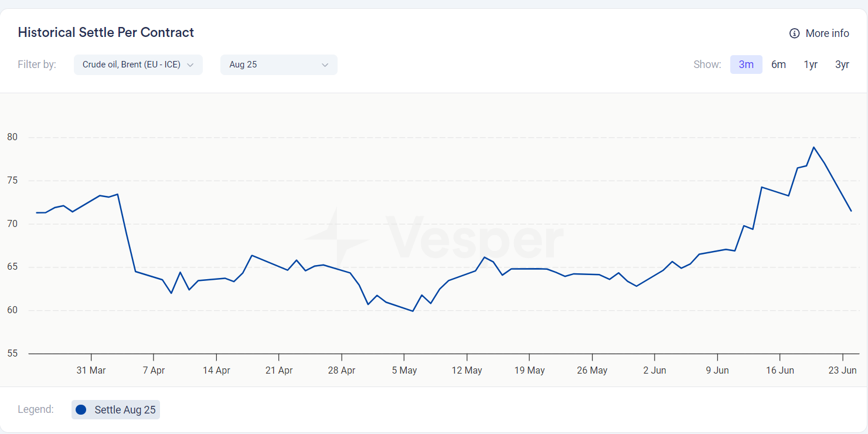Open the Crude oil, Brent commodity dropdown
The image size is (868, 434).
pyautogui.click(x=131, y=65)
